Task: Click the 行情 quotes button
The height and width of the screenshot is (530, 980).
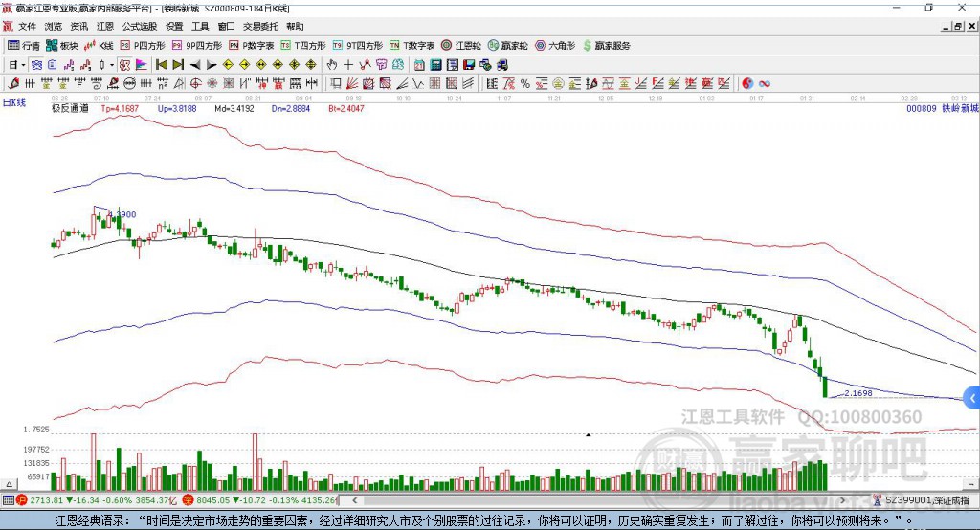Action: [x=24, y=46]
